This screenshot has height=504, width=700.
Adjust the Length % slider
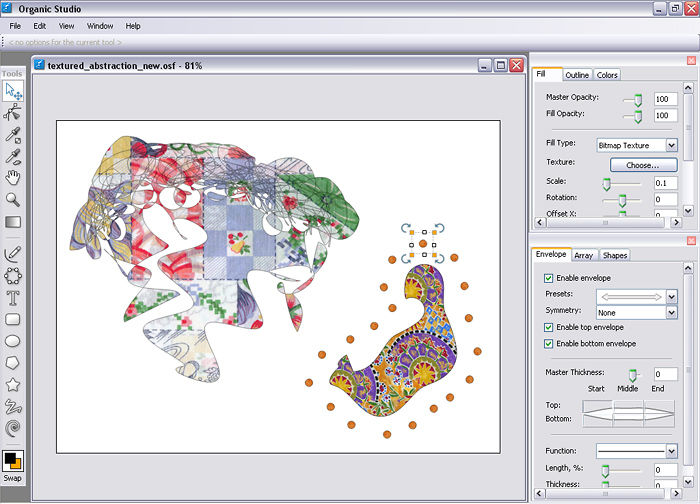click(605, 471)
